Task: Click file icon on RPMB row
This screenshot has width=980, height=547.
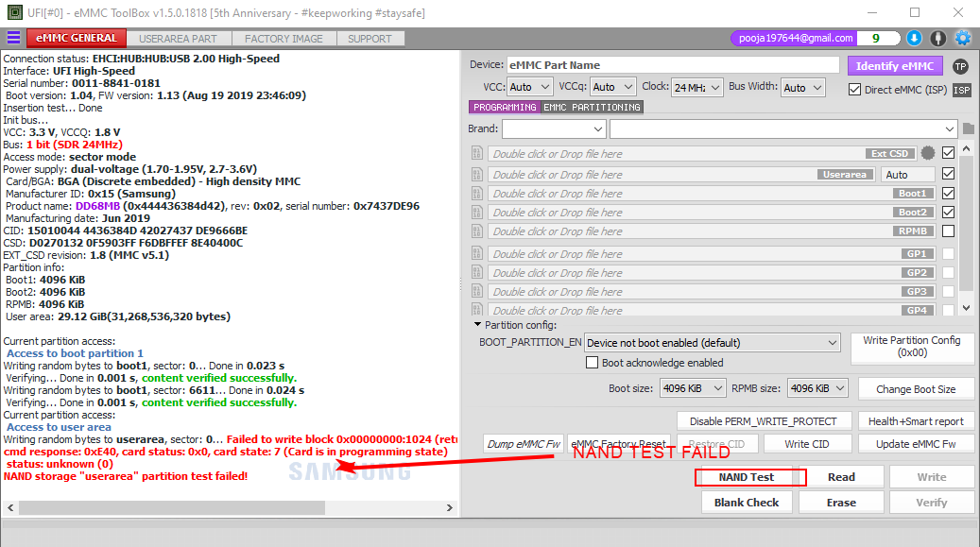Action: pos(477,231)
